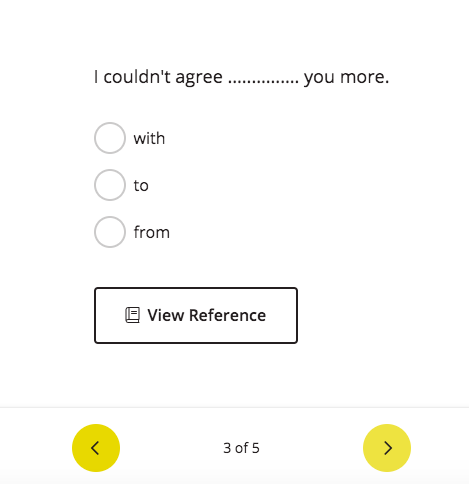The width and height of the screenshot is (469, 484).
Task: Open the View Reference button
Action: (x=196, y=315)
